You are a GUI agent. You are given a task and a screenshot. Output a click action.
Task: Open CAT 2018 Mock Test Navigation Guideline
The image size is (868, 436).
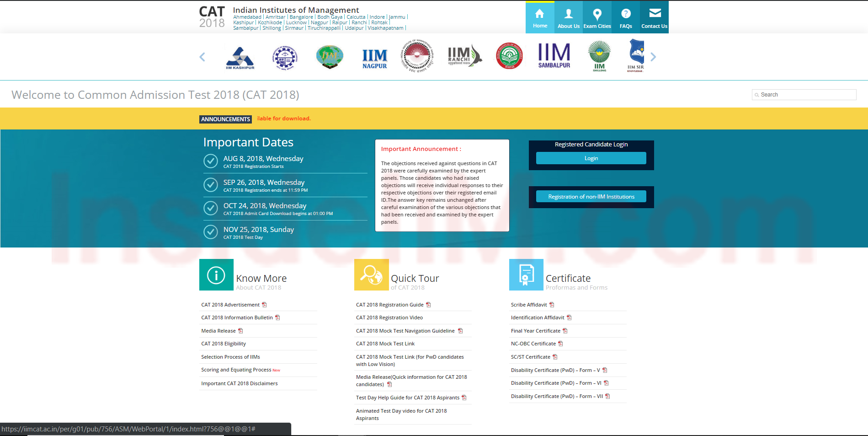[x=405, y=331]
